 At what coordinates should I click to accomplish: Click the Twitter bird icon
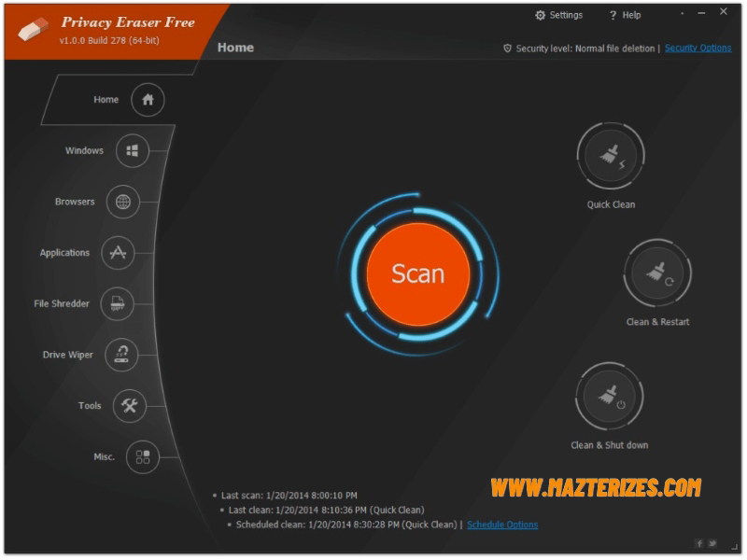712,543
